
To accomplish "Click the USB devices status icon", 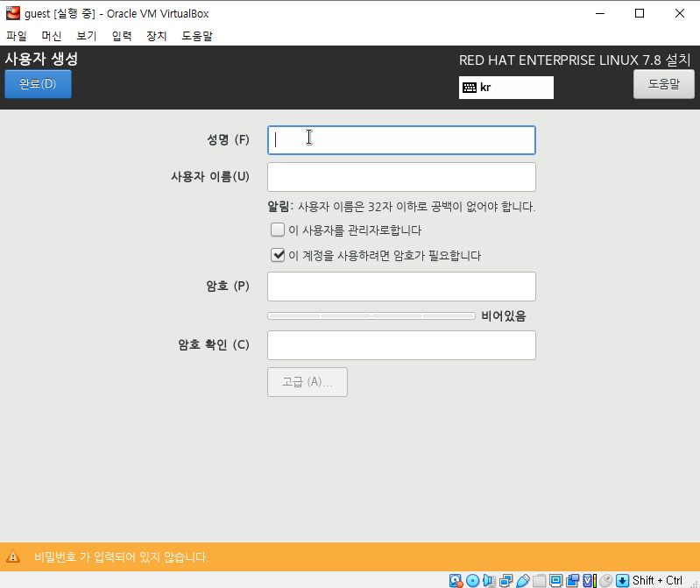I will [523, 580].
